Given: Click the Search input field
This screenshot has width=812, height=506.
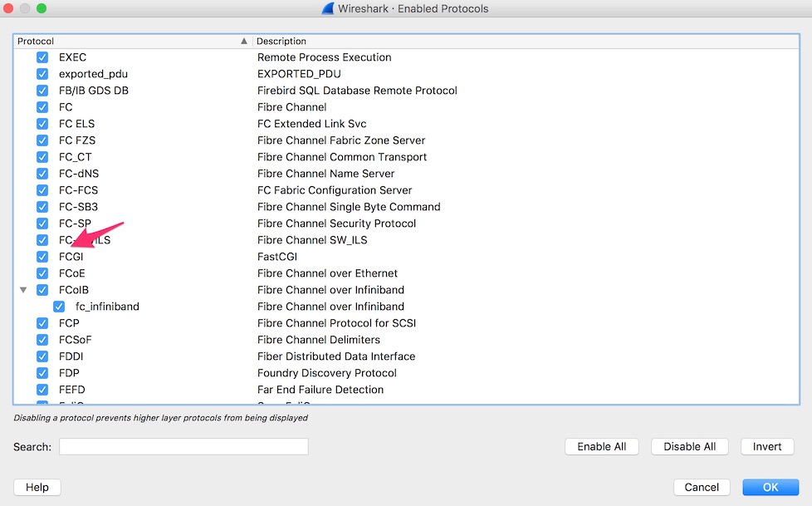Looking at the screenshot, I should [x=183, y=446].
